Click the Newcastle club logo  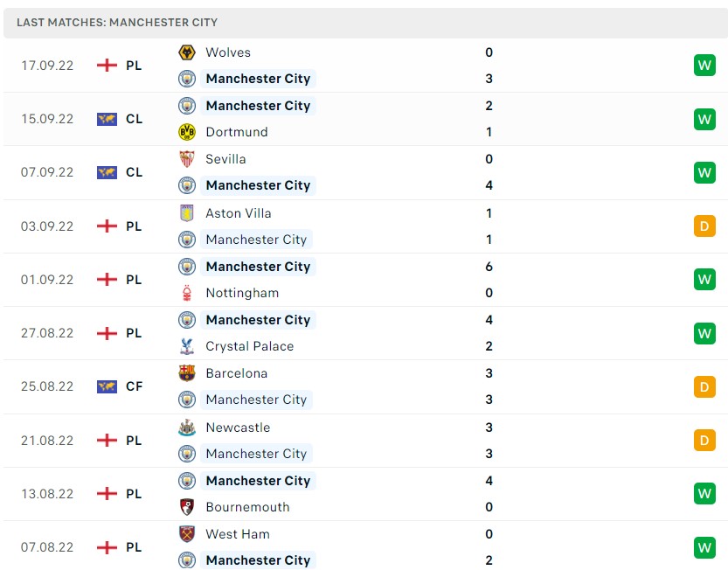tap(186, 427)
